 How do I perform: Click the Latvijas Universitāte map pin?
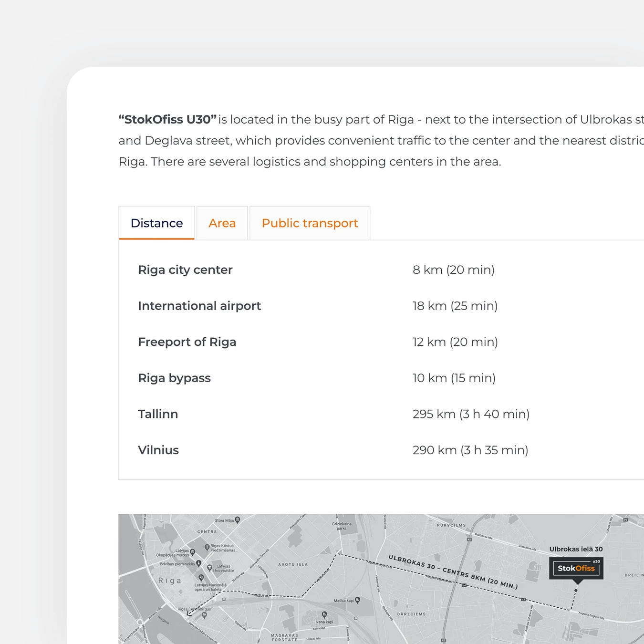click(x=209, y=568)
